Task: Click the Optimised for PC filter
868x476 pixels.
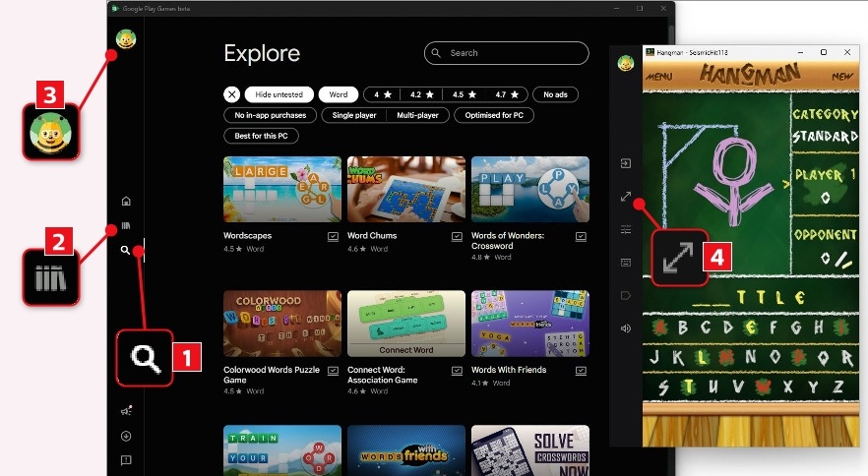Action: point(493,115)
